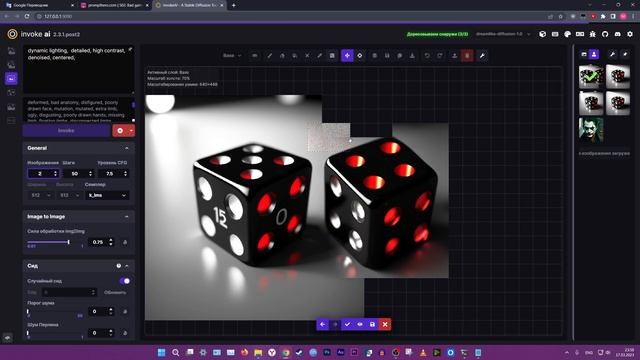Cancel processing with red button
This screenshot has height=360, width=640.
pyautogui.click(x=120, y=131)
